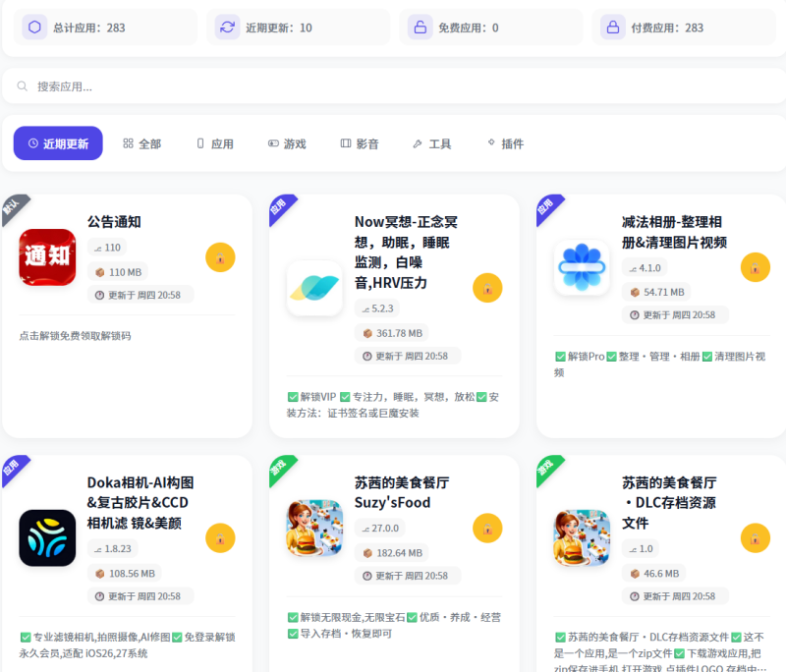Click the free apps unlocked padlock icon
This screenshot has height=672, width=786.
pos(421,28)
